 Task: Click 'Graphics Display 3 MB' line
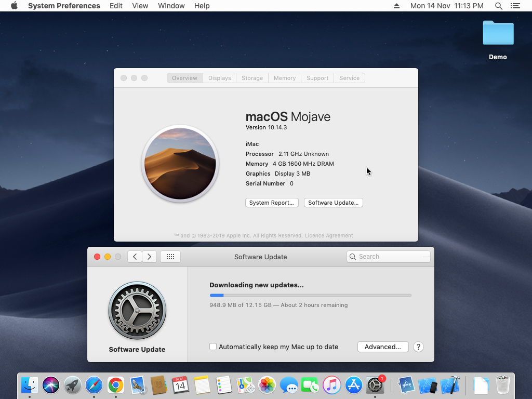click(278, 174)
